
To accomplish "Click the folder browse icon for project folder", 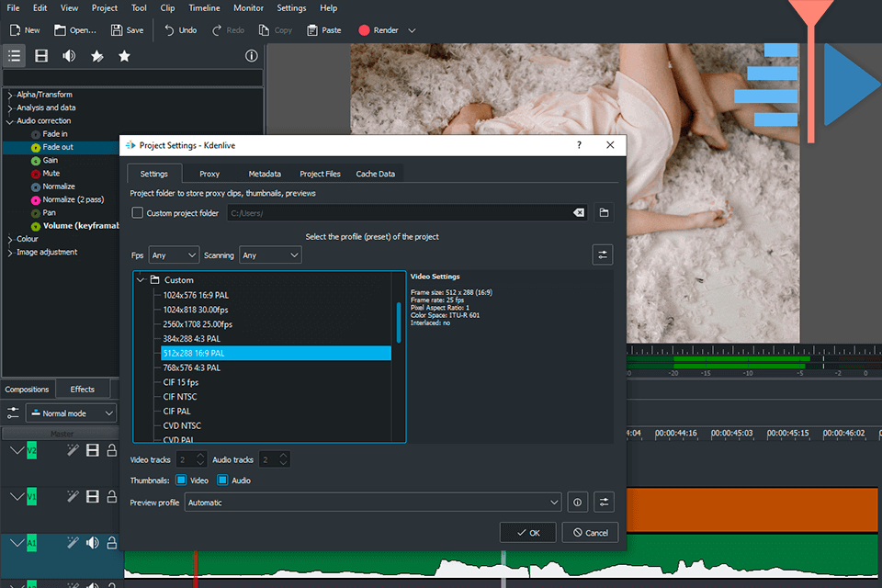I will 604,213.
